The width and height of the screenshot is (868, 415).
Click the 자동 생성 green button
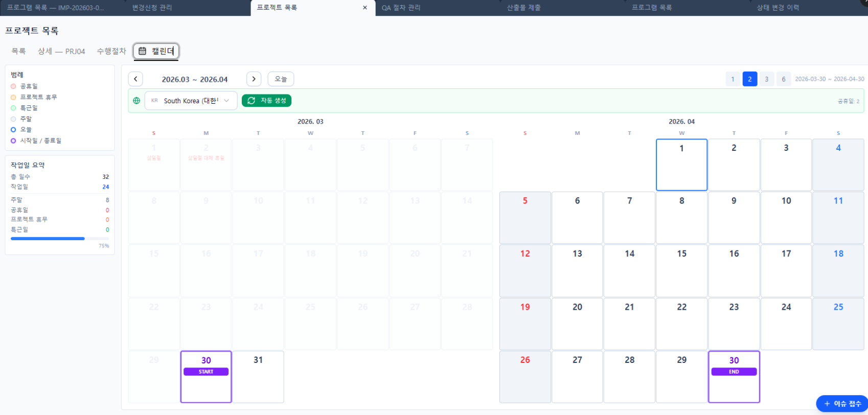(266, 101)
